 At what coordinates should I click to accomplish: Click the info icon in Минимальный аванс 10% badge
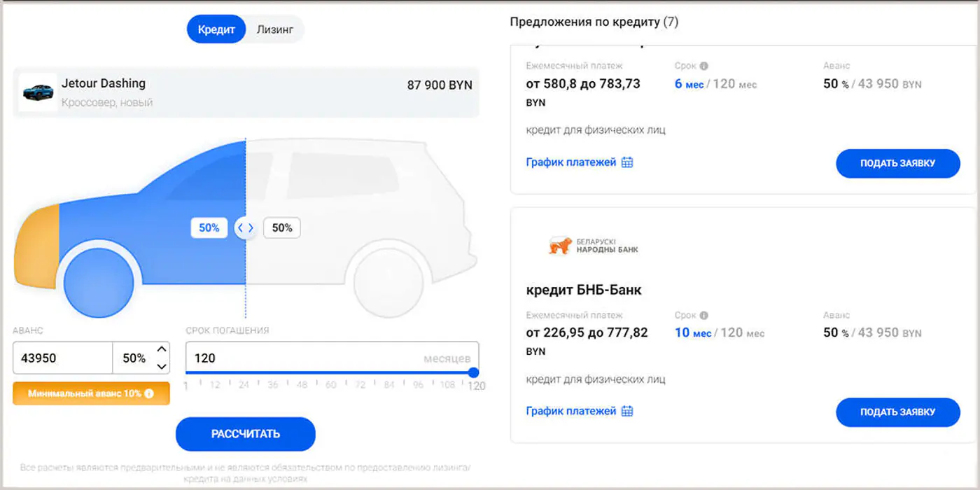tap(148, 393)
